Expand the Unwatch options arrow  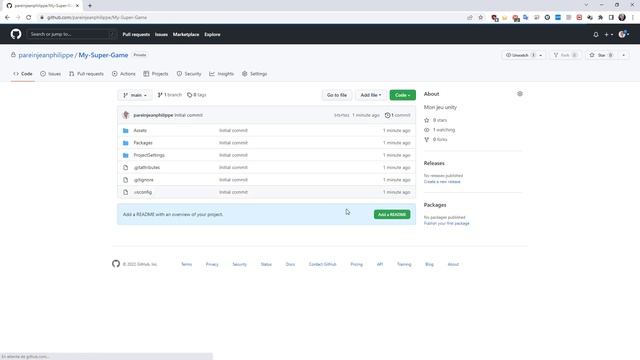[x=541, y=55]
